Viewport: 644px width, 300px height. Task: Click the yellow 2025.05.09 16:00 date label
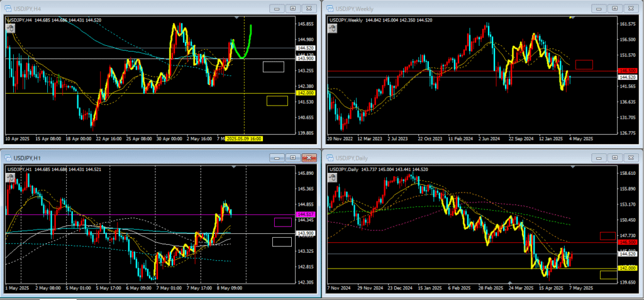pos(244,139)
